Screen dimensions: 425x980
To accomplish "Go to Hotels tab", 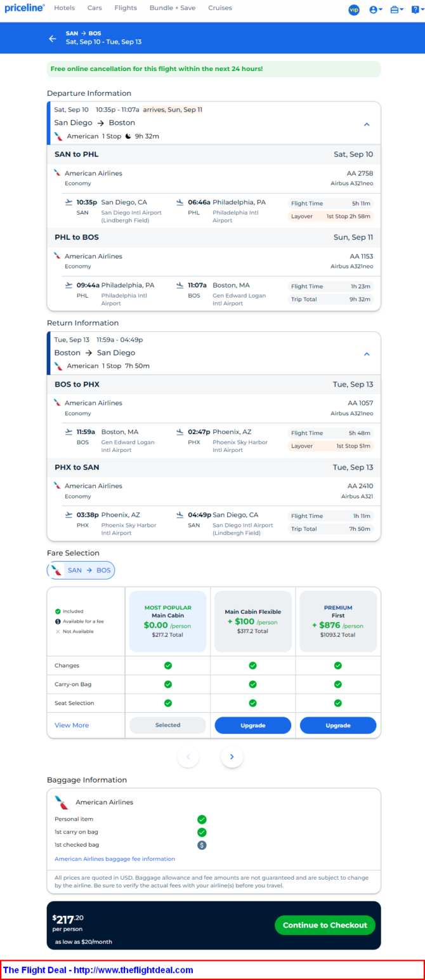I will [65, 8].
